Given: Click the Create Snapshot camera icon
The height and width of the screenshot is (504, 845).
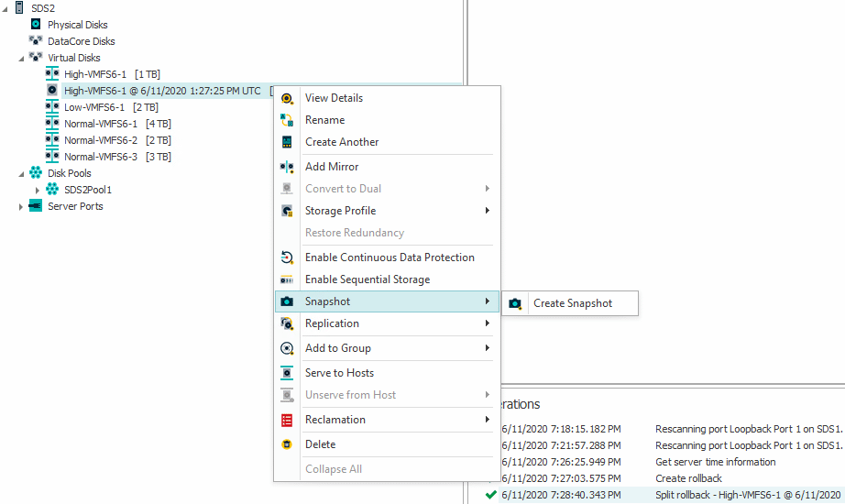Looking at the screenshot, I should pos(515,303).
